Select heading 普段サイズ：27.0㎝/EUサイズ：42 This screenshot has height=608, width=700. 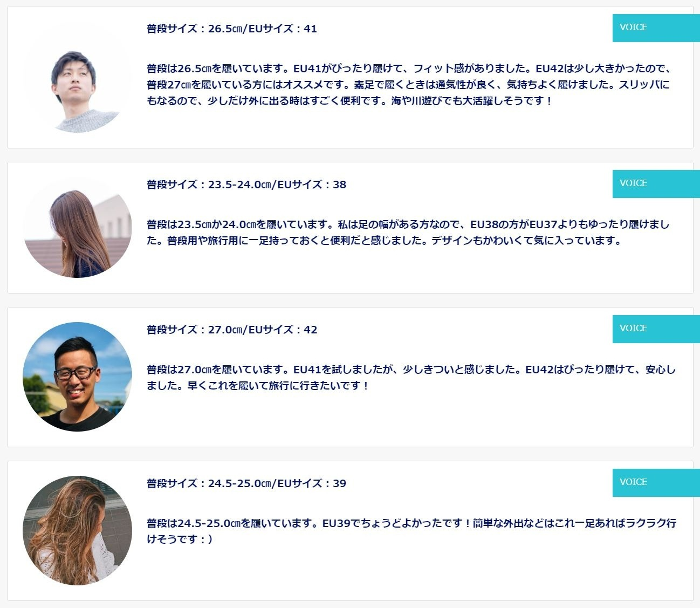pos(232,330)
